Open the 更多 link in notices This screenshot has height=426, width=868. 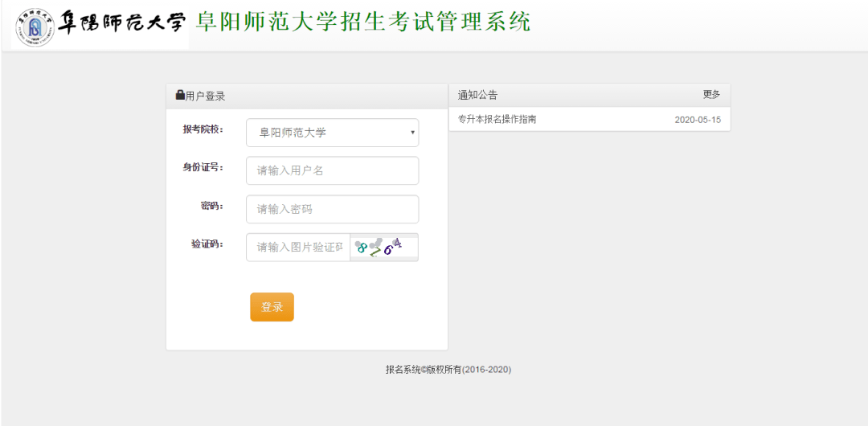click(712, 95)
